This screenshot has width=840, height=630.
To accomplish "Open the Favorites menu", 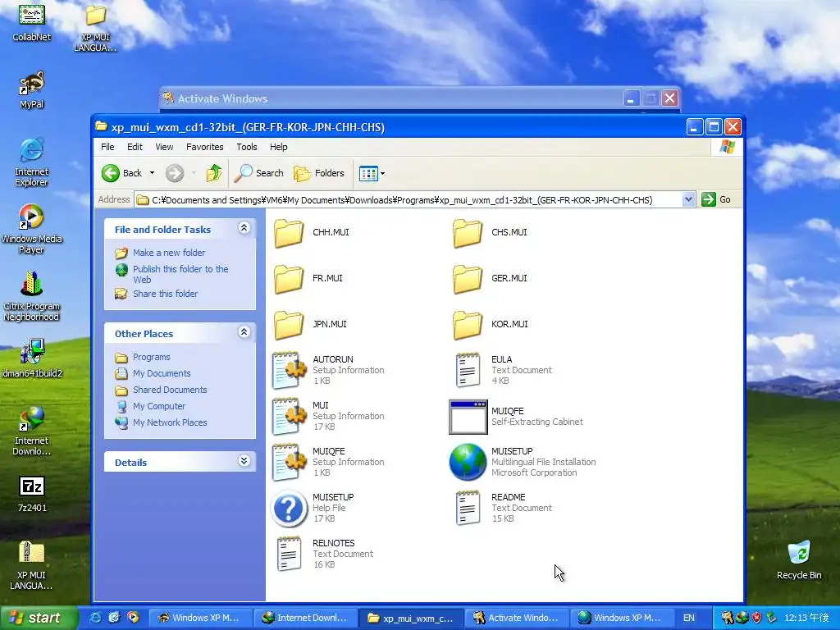I will click(204, 147).
